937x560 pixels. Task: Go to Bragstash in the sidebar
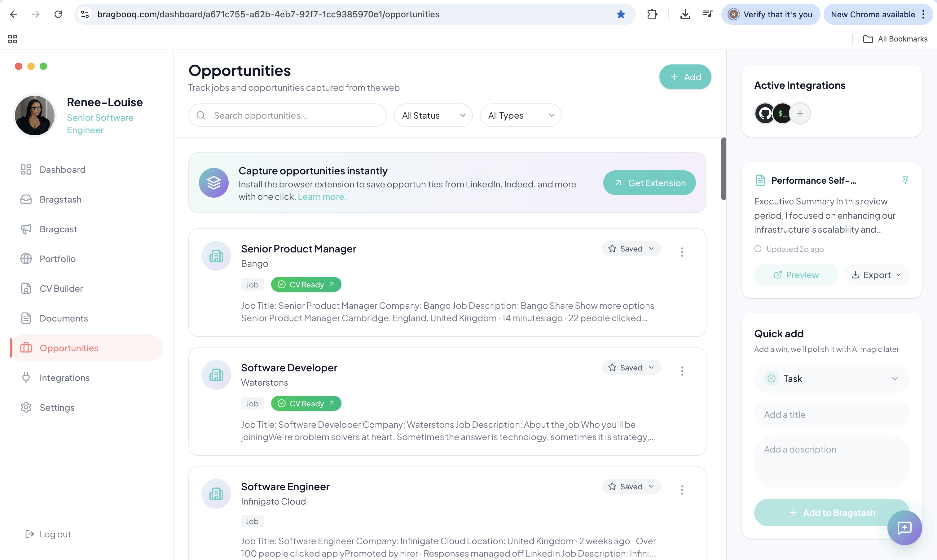pos(60,199)
